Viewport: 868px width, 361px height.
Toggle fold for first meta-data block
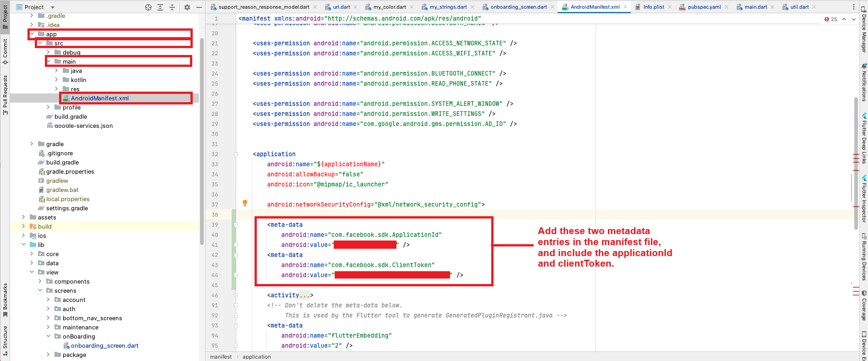pos(236,225)
